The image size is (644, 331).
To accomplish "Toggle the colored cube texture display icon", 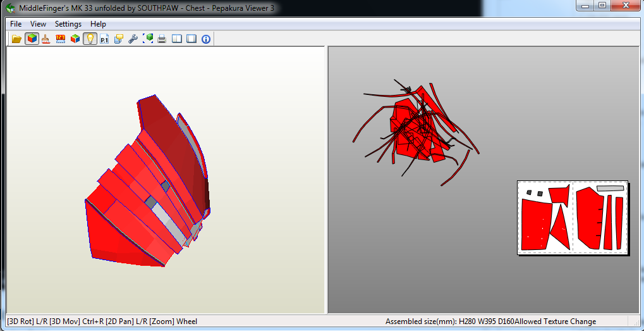I will pos(32,39).
